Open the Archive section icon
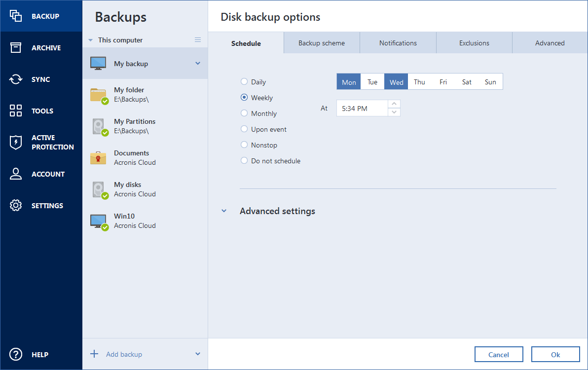This screenshot has height=370, width=588. click(x=16, y=48)
